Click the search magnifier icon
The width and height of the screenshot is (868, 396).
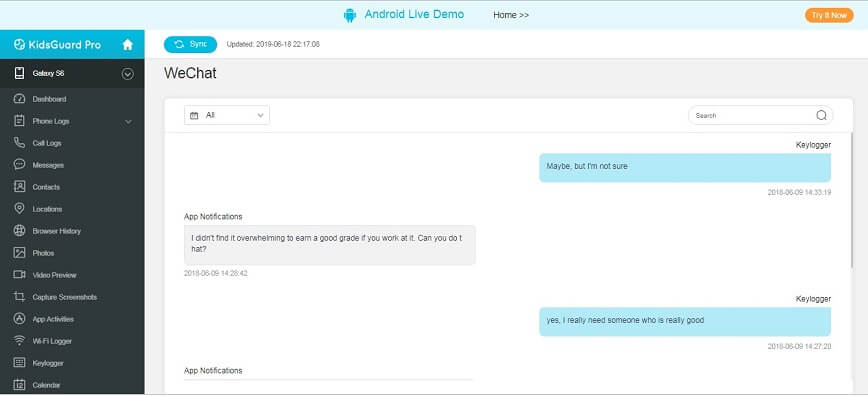[x=822, y=115]
